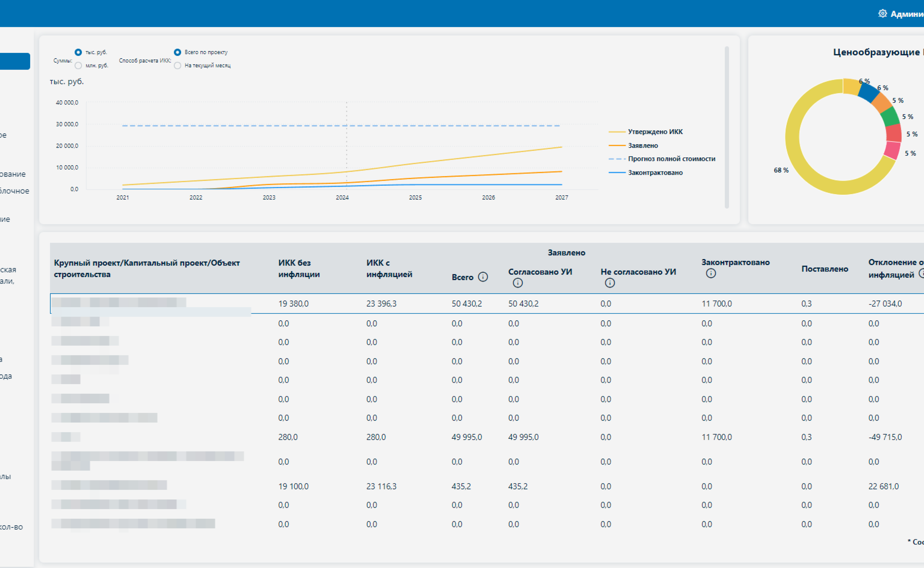Click the ИКК без инфляции column header
Screen dimensions: 924x568
(299, 269)
